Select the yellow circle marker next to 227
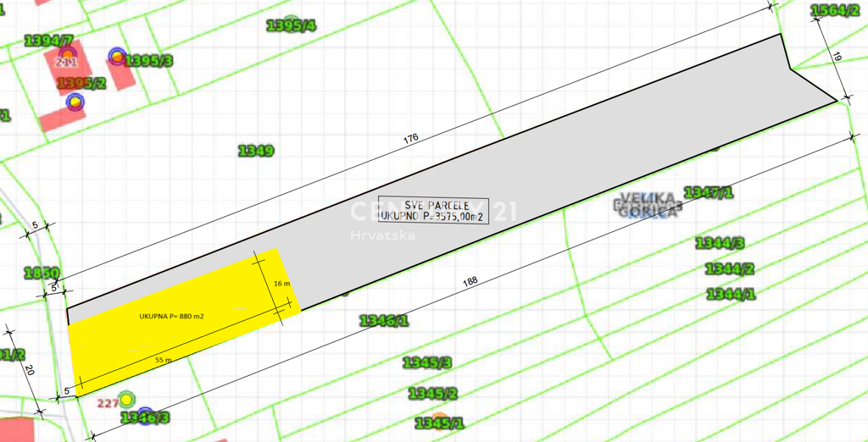 coord(126,400)
